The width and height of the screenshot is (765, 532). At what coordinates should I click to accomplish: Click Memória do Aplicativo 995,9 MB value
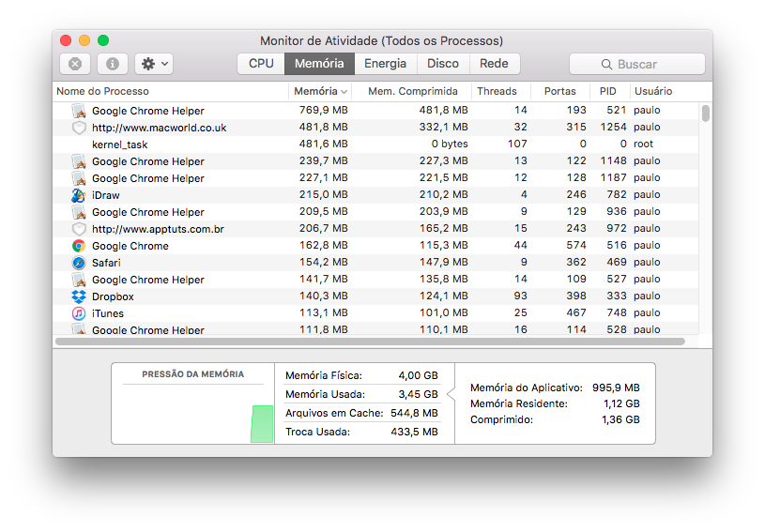click(x=616, y=388)
